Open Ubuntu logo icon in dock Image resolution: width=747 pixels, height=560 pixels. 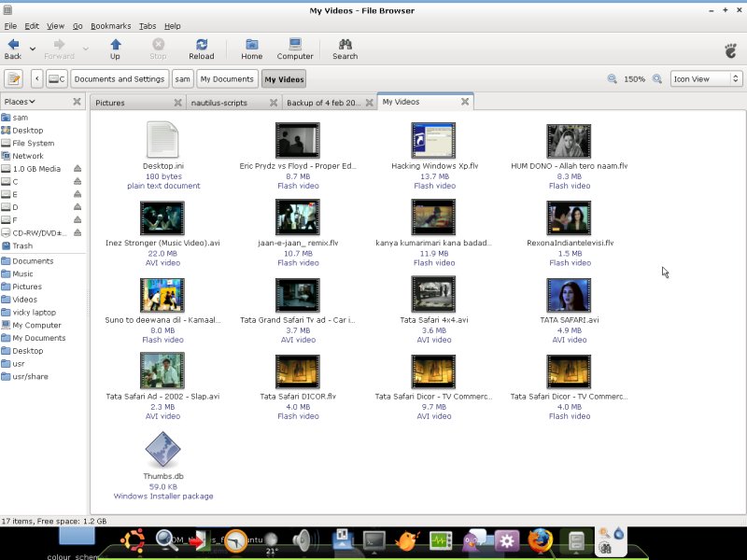click(133, 541)
